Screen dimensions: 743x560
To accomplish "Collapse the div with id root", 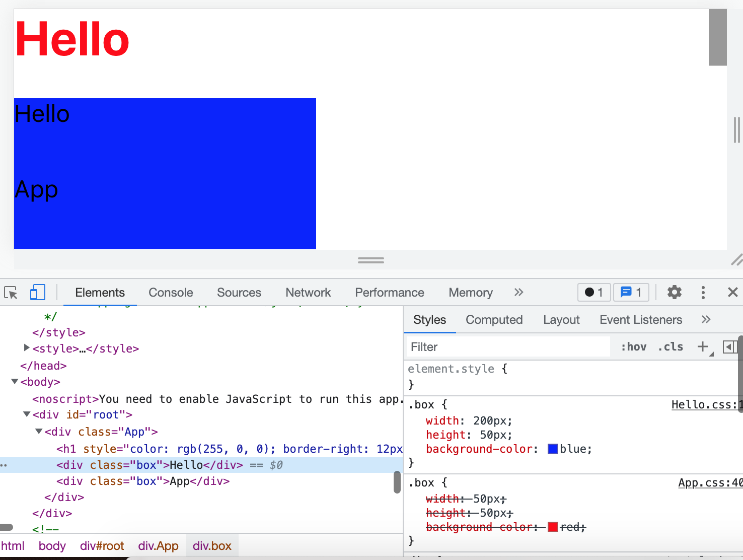I will pyautogui.click(x=26, y=414).
